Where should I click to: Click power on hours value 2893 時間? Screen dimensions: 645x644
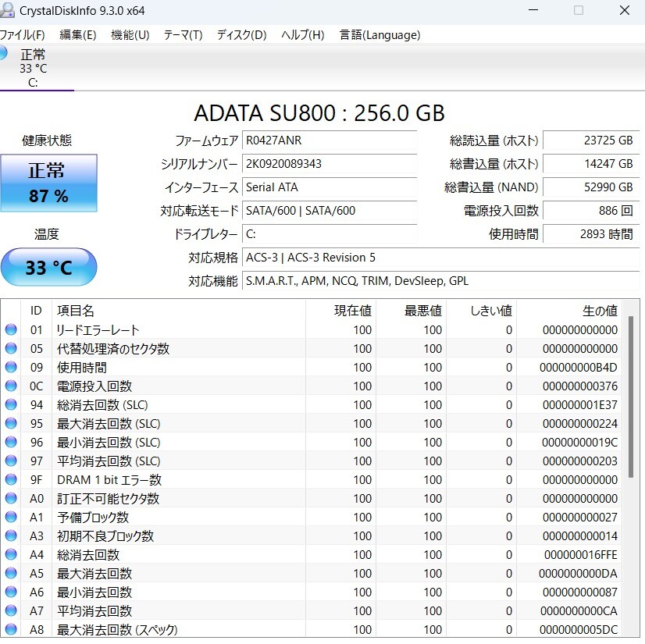pos(591,234)
